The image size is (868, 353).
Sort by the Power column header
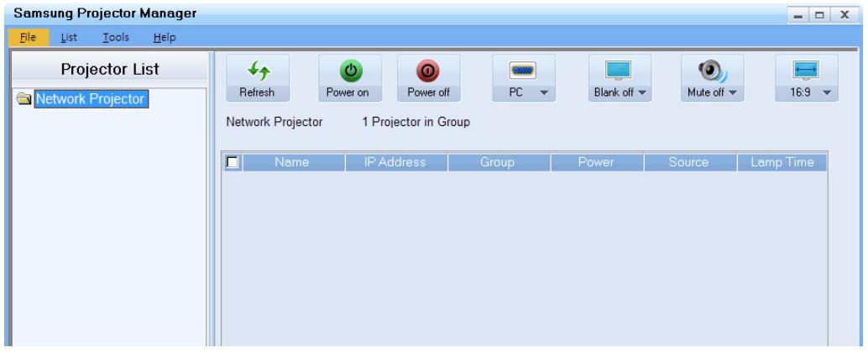click(x=597, y=162)
